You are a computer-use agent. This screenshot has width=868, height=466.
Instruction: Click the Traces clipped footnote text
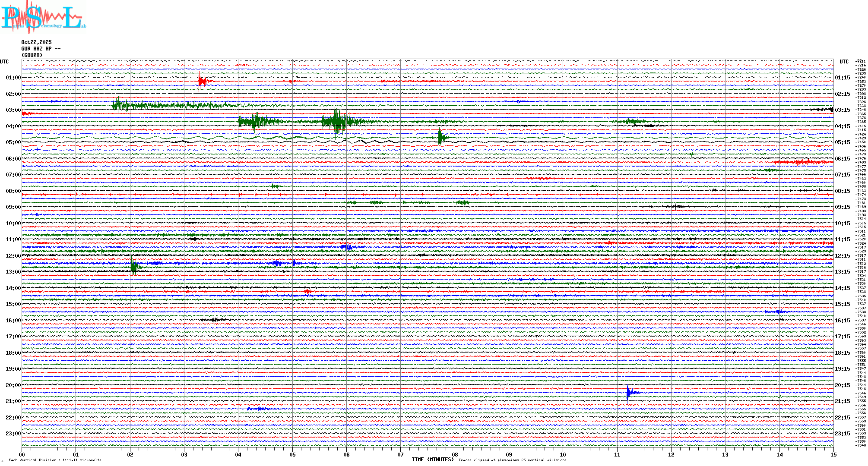(x=512, y=460)
